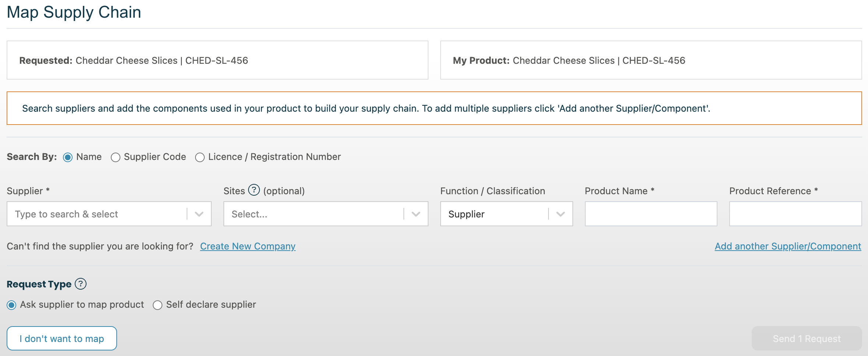Click the Request Type help icon
This screenshot has width=868, height=356.
click(80, 284)
